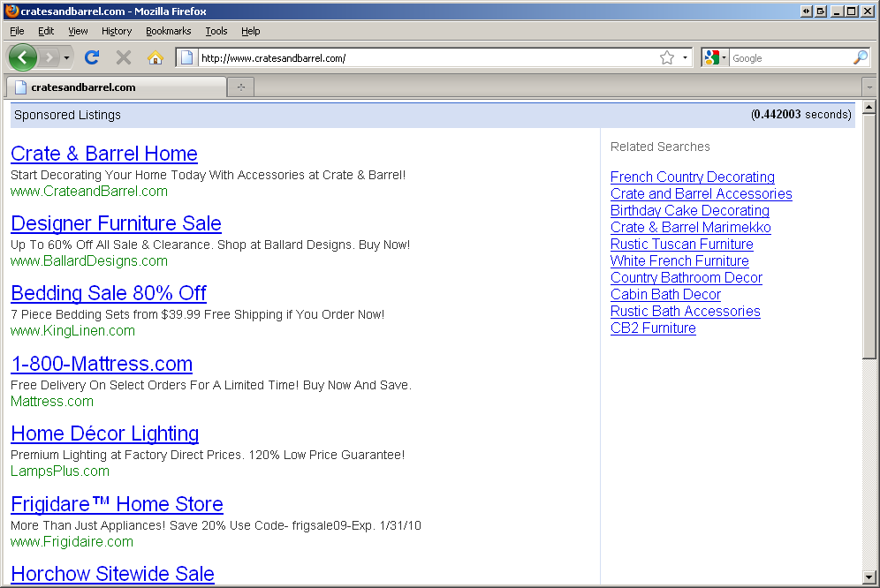Viewport: 880px width, 588px height.
Task: Open Crate and Barrel Accessories related search
Action: click(701, 194)
